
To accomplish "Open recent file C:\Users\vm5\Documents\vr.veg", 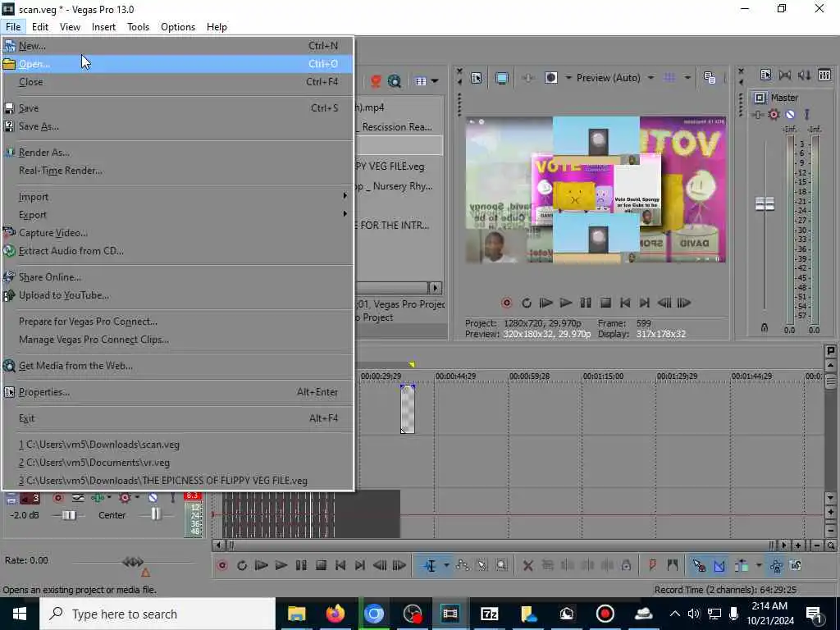I will click(x=177, y=463).
